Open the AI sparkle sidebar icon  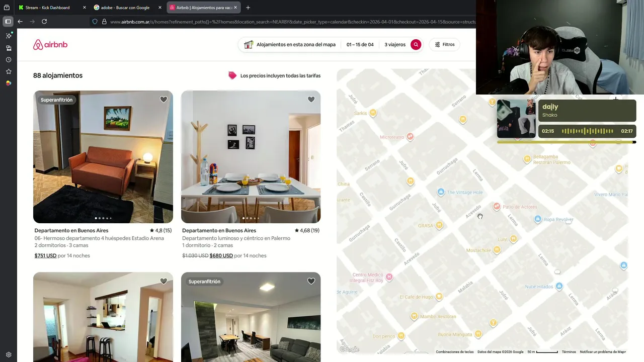point(9,36)
